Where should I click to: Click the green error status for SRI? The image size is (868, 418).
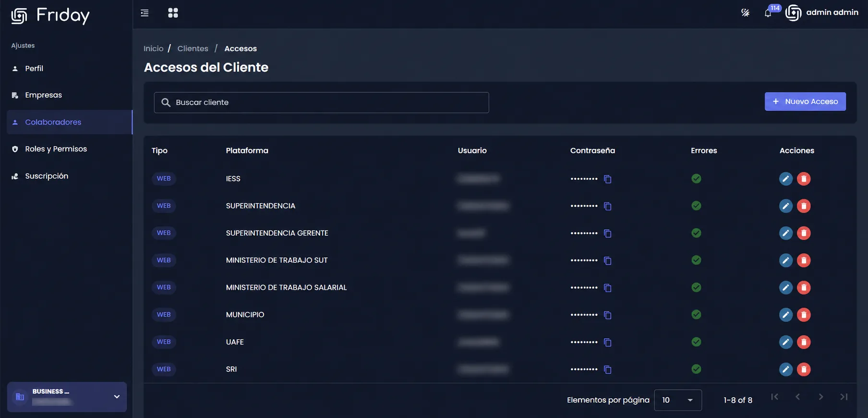(696, 369)
